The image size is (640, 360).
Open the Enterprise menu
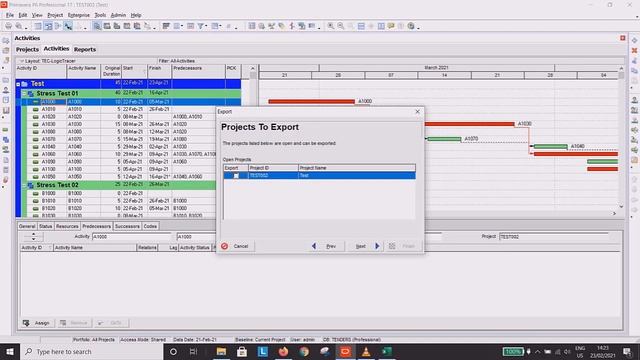pos(79,15)
